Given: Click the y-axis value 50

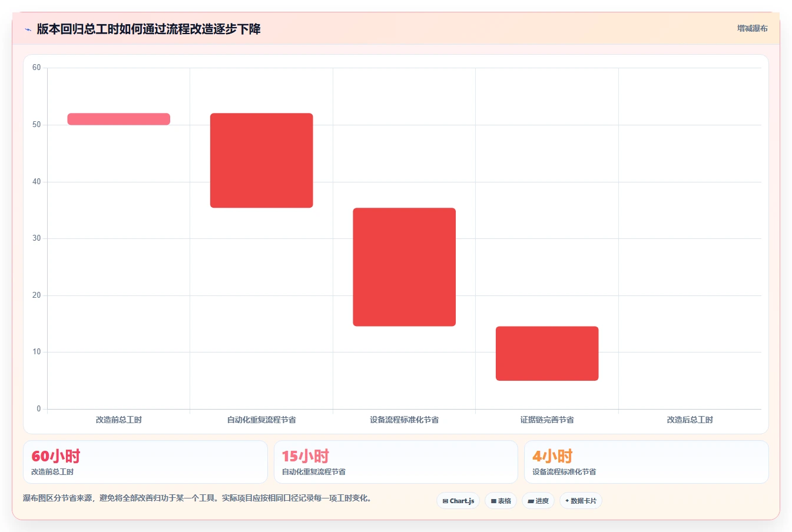Looking at the screenshot, I should click(37, 125).
